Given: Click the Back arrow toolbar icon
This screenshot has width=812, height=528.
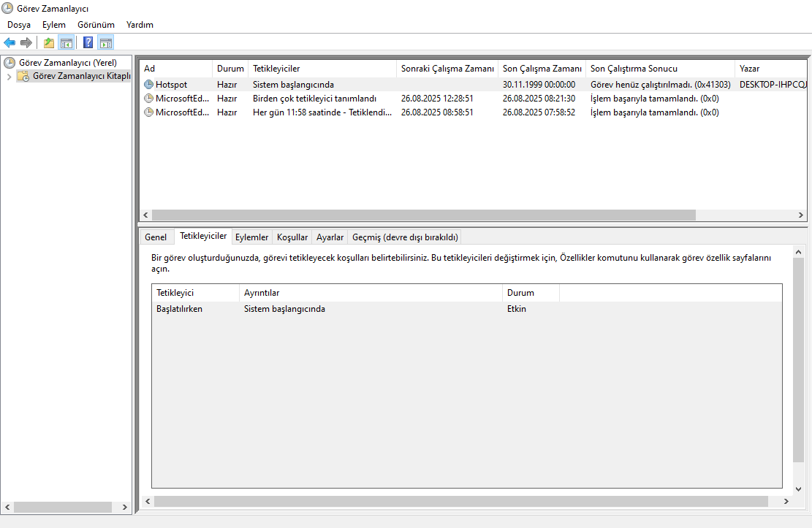Looking at the screenshot, I should click(x=10, y=43).
